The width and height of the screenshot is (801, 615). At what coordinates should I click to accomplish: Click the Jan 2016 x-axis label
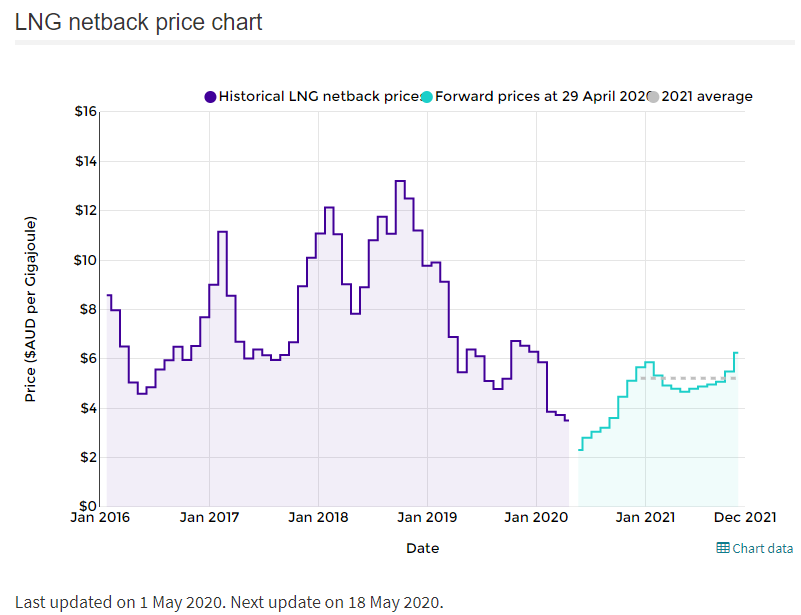(x=103, y=517)
